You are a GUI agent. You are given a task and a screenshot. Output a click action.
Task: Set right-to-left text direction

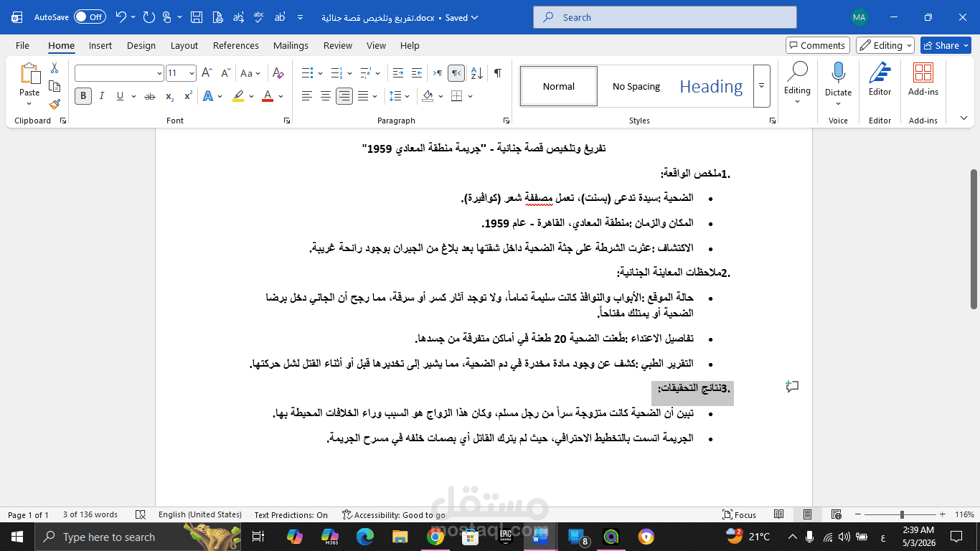tap(456, 73)
